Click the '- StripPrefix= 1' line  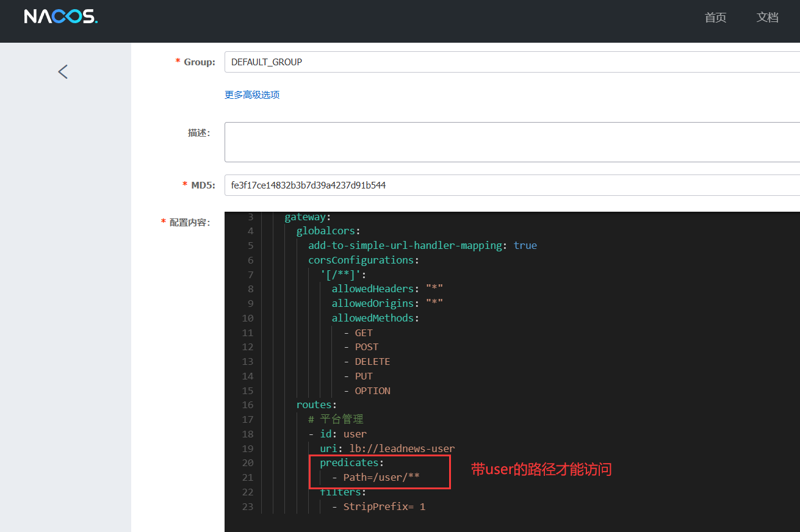[x=378, y=506]
